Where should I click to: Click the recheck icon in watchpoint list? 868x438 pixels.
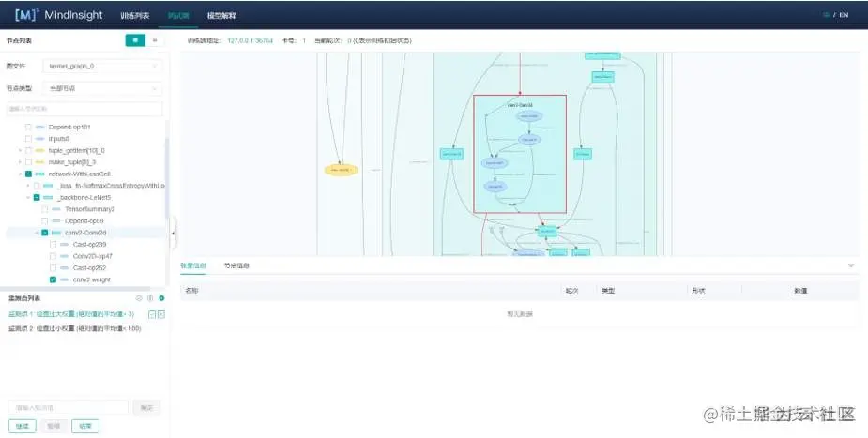(139, 298)
